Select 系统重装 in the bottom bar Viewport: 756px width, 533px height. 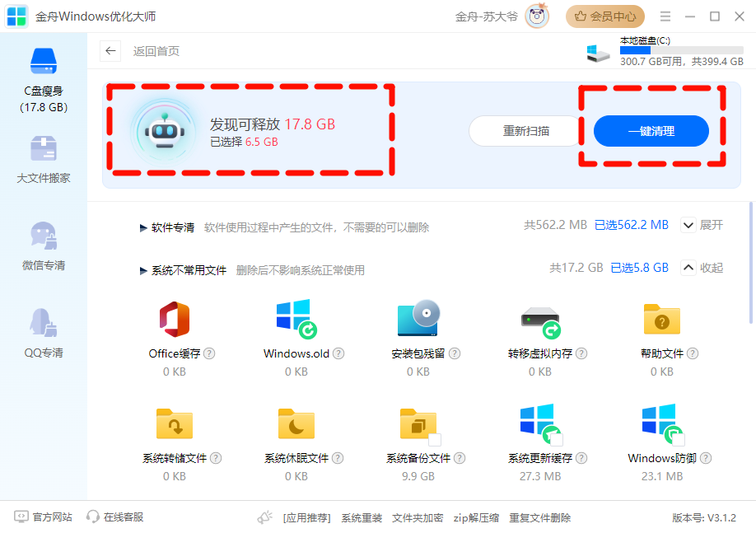(362, 517)
